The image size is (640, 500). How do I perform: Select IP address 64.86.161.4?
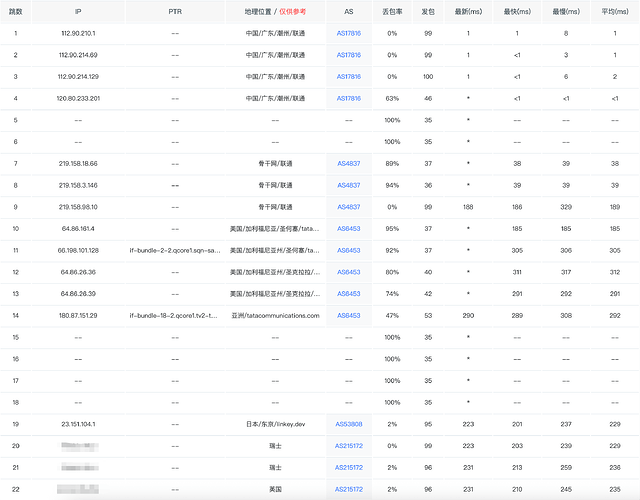click(78, 229)
